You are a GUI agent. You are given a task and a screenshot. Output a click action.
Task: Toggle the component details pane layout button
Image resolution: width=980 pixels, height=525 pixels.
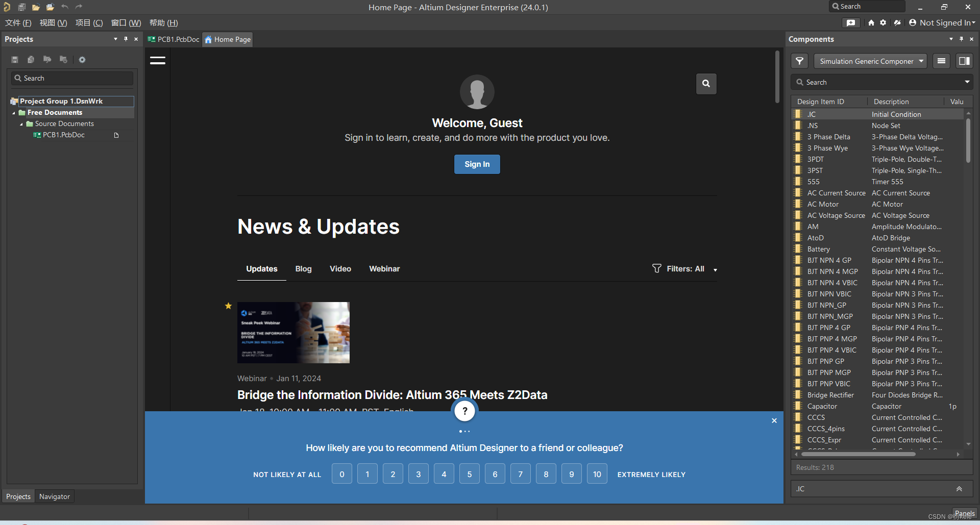964,61
